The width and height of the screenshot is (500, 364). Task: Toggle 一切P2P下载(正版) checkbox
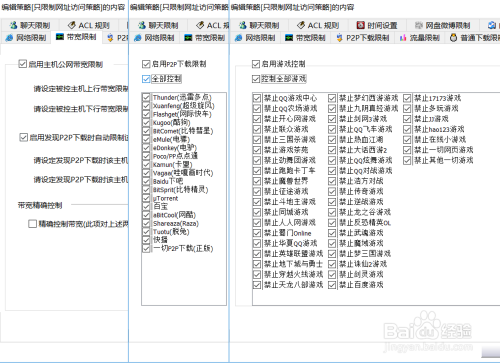(146, 248)
